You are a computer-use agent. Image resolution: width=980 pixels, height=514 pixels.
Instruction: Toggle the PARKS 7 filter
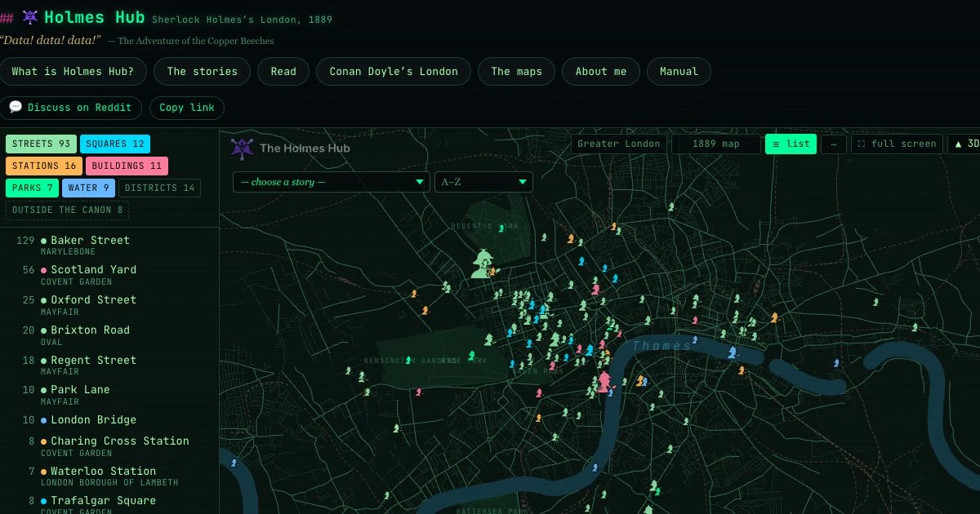[33, 188]
